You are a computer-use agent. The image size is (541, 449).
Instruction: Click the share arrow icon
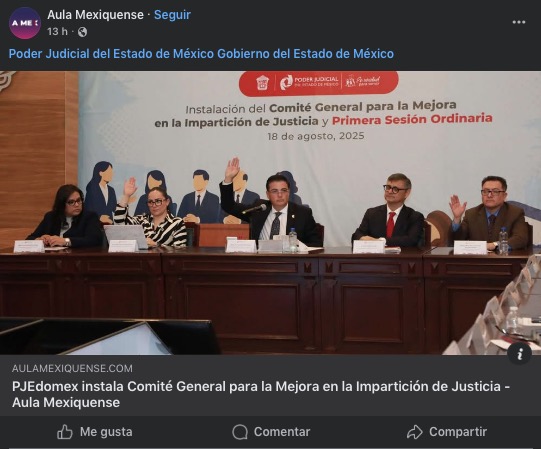415,432
